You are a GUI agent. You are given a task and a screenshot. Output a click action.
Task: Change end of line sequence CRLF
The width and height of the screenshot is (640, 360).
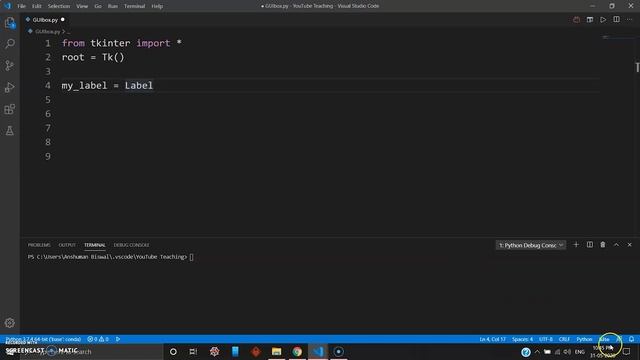coord(564,339)
